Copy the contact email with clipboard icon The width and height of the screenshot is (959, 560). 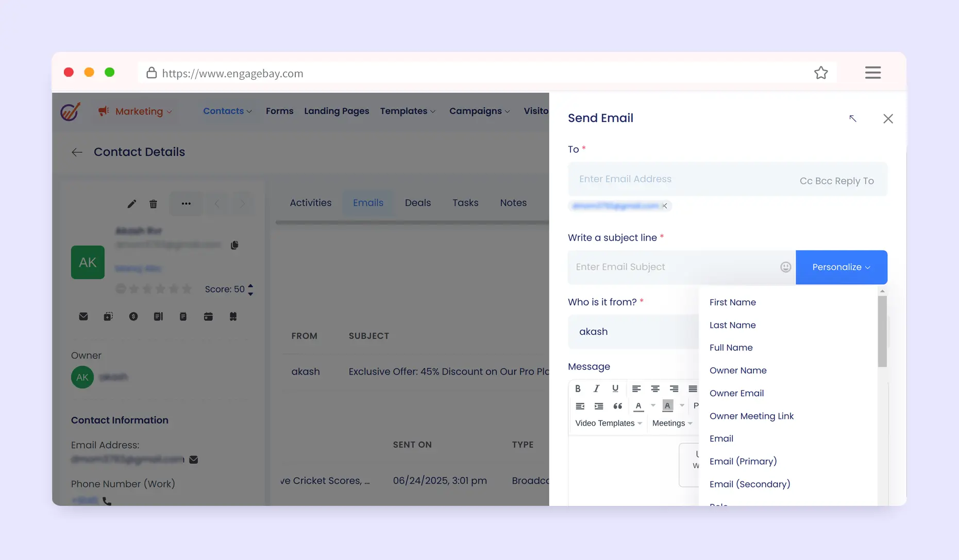coord(234,245)
